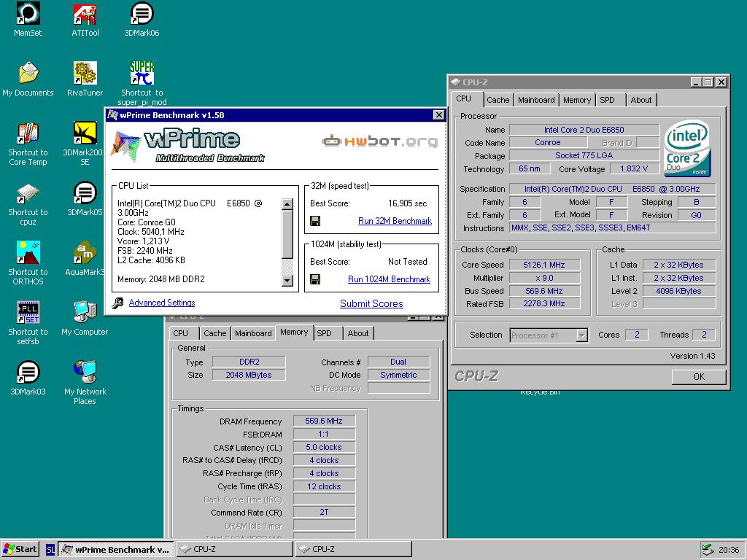Click the DRAM Frequency 569.6 MHz value
The height and width of the screenshot is (560, 747).
(324, 421)
